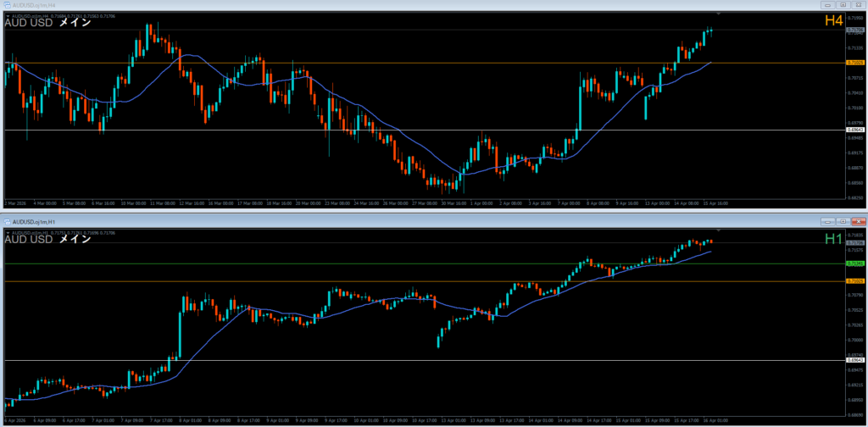The image size is (868, 427).
Task: Expand the small arrow beside AUDUSD H1 symbol info
Action: click(x=8, y=231)
